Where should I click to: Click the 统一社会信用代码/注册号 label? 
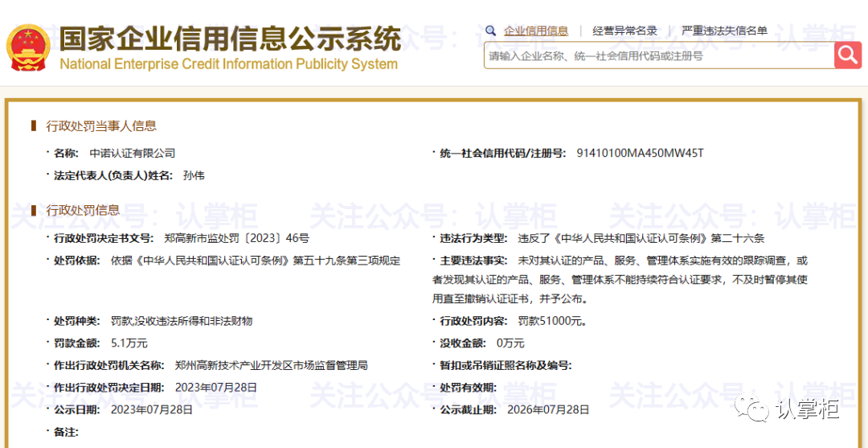(x=502, y=154)
